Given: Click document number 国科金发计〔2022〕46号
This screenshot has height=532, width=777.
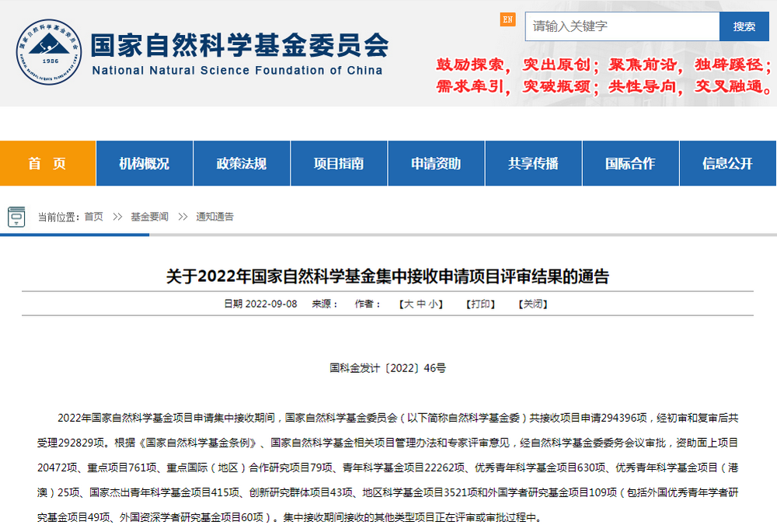Looking at the screenshot, I should coord(388,368).
